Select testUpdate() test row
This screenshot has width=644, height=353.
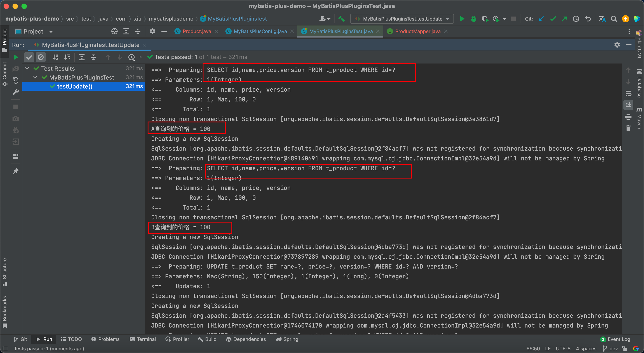click(x=84, y=86)
